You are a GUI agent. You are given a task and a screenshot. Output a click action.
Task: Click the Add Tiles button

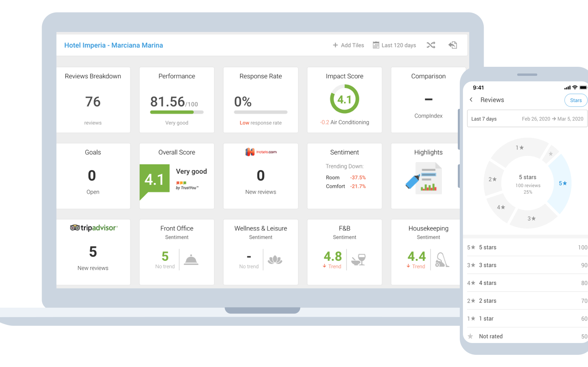point(348,45)
